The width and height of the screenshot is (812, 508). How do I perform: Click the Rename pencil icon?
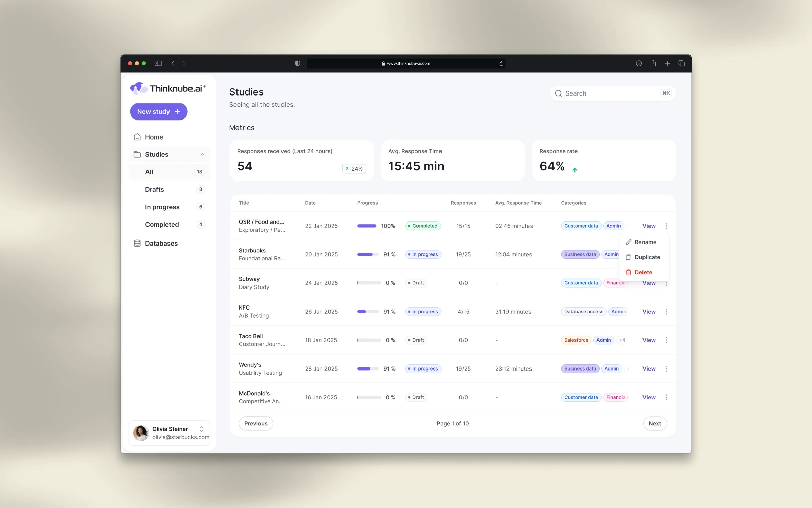(x=628, y=242)
